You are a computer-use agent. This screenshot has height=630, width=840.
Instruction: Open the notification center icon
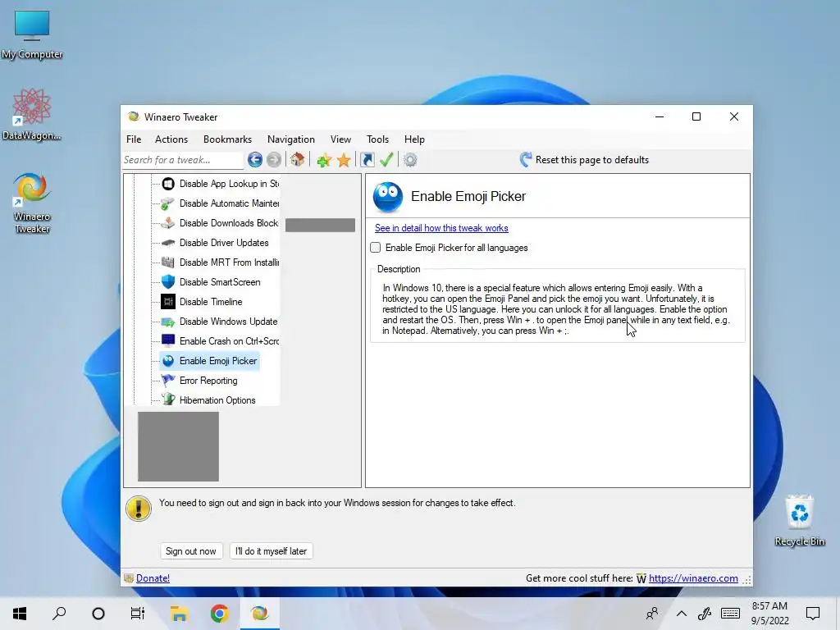point(813,614)
